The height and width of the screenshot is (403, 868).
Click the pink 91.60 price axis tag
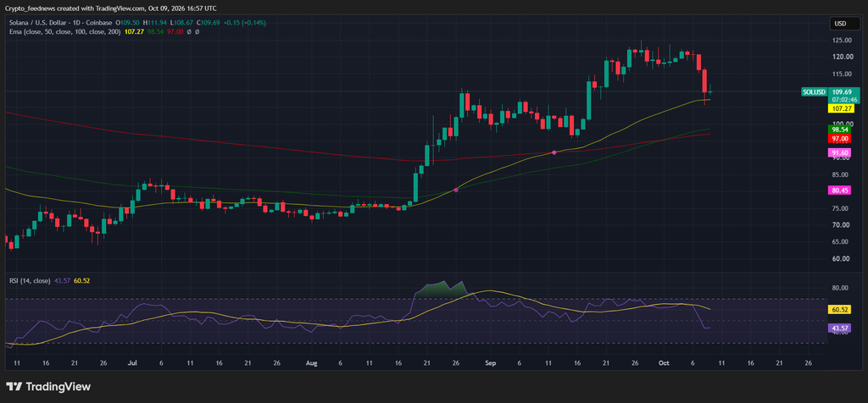pyautogui.click(x=839, y=153)
